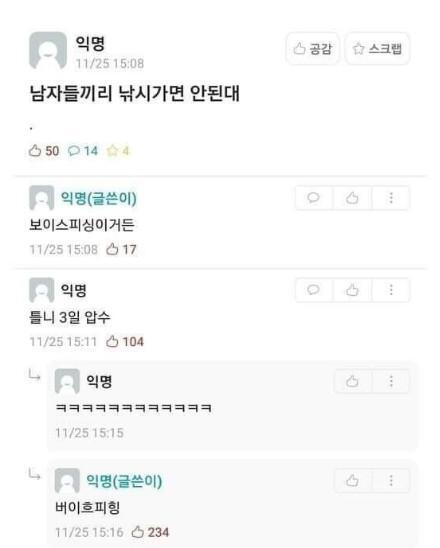Click the 스크랩 scrap button
The height and width of the screenshot is (548, 440).
coord(377,49)
